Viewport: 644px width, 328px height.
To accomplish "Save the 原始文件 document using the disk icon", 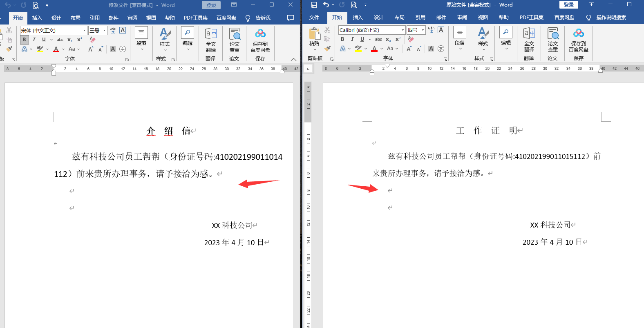I will (x=314, y=5).
